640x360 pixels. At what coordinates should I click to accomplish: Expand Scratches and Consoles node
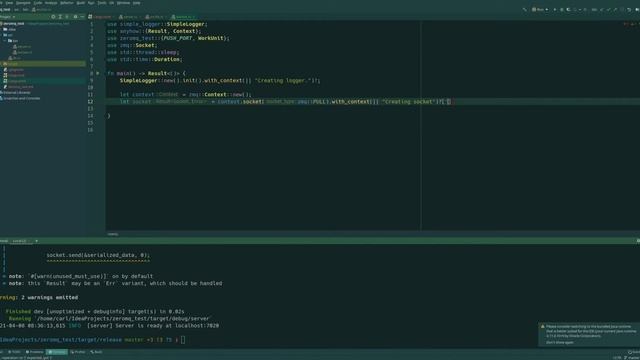[21, 98]
